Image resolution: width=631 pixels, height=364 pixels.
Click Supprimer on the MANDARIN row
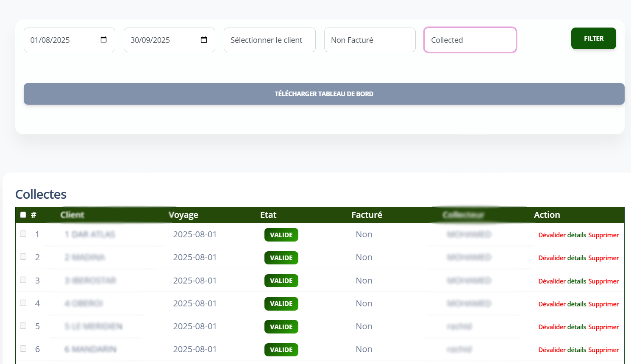point(603,350)
